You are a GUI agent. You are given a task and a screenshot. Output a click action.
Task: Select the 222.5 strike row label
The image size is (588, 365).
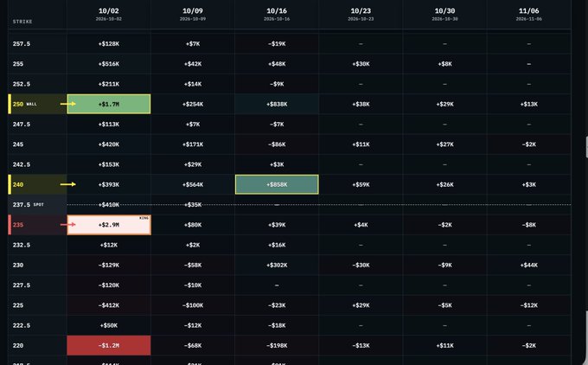tap(37, 325)
